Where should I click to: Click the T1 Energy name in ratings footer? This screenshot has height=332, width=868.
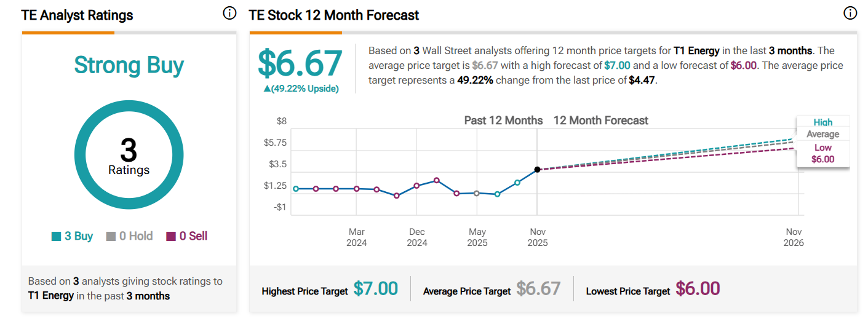click(x=51, y=296)
